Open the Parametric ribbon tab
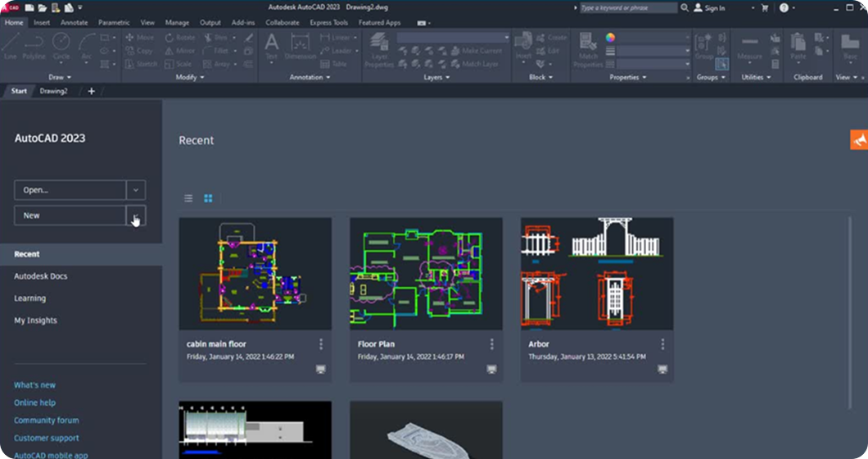The width and height of the screenshot is (868, 459). pos(114,23)
